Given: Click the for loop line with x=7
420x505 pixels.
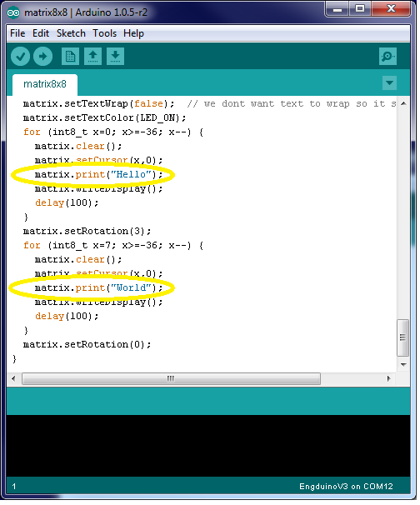Looking at the screenshot, I should [113, 245].
